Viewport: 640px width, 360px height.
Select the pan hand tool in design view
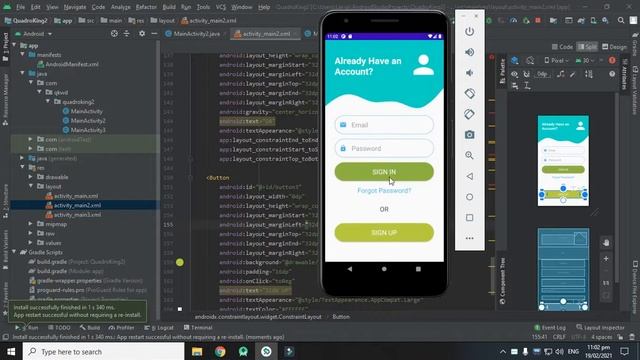click(606, 243)
